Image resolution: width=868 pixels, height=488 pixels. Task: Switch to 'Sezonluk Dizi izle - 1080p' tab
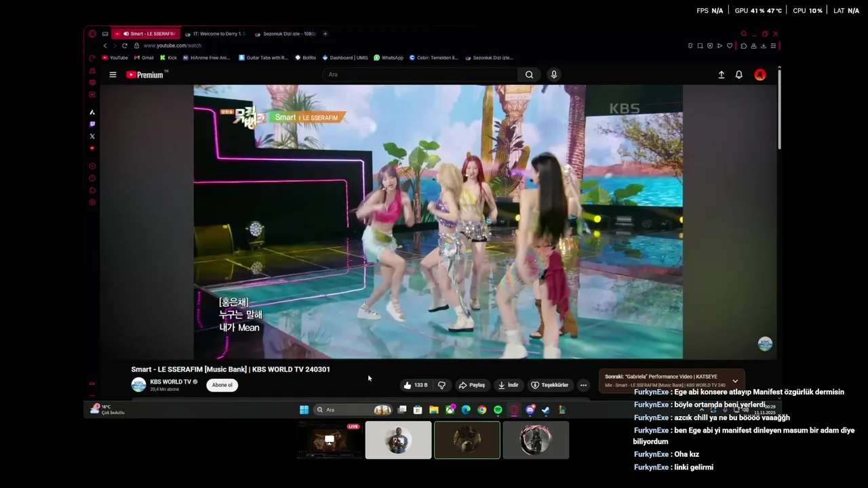pos(285,33)
